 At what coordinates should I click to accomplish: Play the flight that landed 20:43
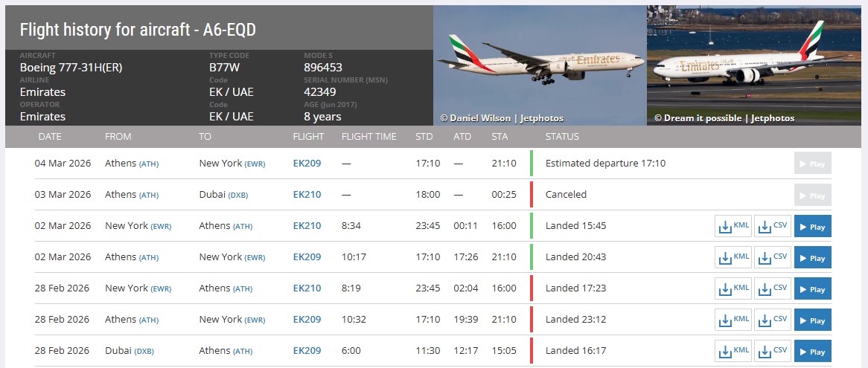(812, 257)
